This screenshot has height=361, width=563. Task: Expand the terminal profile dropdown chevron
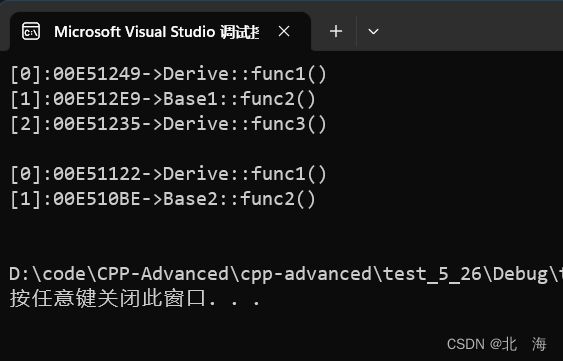click(x=373, y=32)
